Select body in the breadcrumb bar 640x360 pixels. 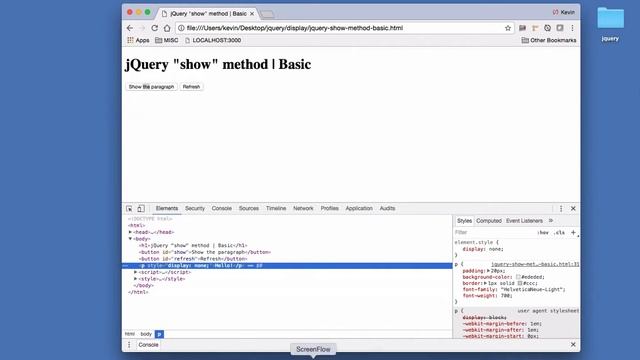point(146,334)
